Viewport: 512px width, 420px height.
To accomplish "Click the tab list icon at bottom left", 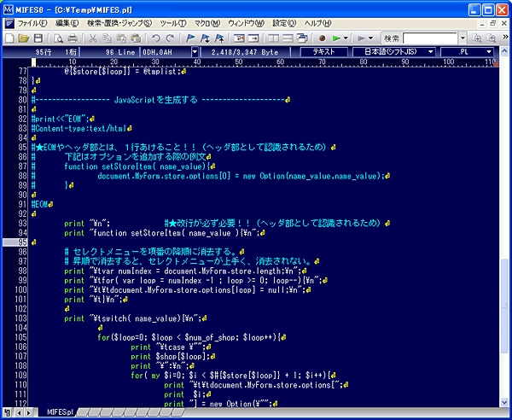I will click(x=8, y=412).
